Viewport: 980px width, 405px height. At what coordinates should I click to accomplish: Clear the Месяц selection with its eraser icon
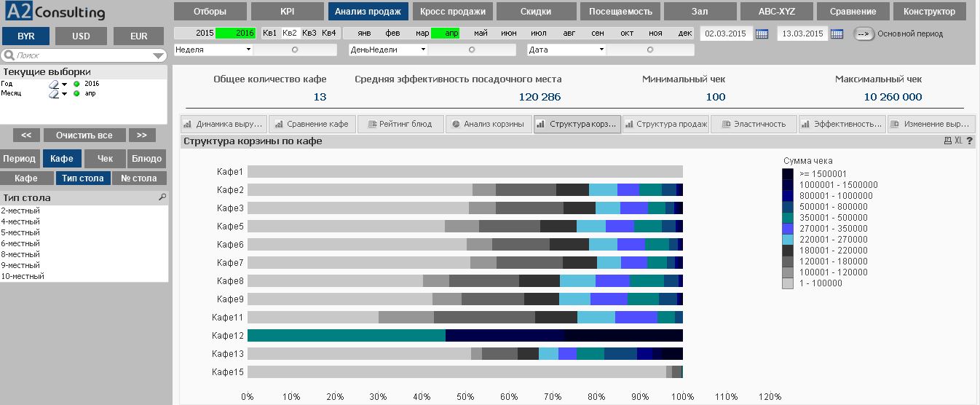(53, 93)
